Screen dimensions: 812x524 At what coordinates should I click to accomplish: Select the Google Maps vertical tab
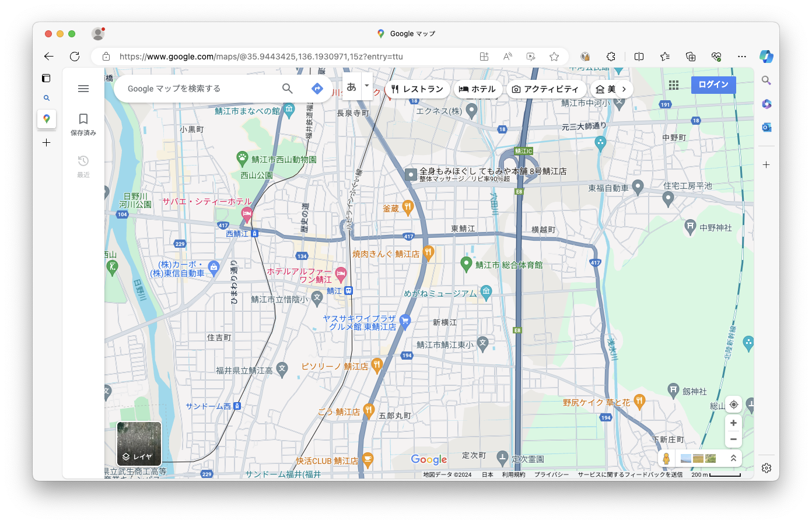(x=47, y=119)
